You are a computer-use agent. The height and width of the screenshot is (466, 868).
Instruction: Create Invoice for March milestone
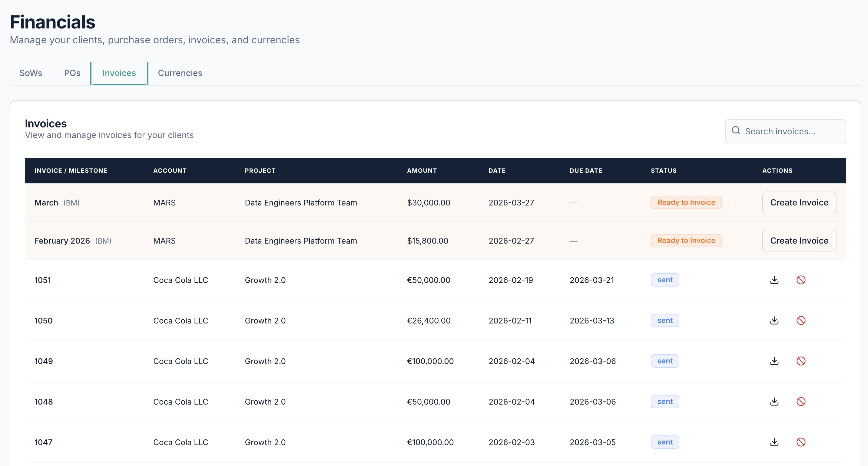pos(799,202)
